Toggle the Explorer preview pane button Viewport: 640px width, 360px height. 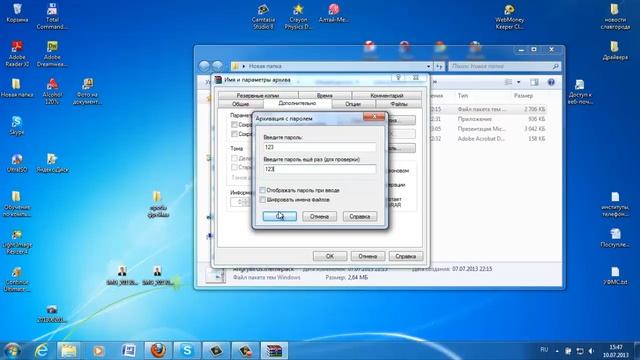(x=534, y=82)
